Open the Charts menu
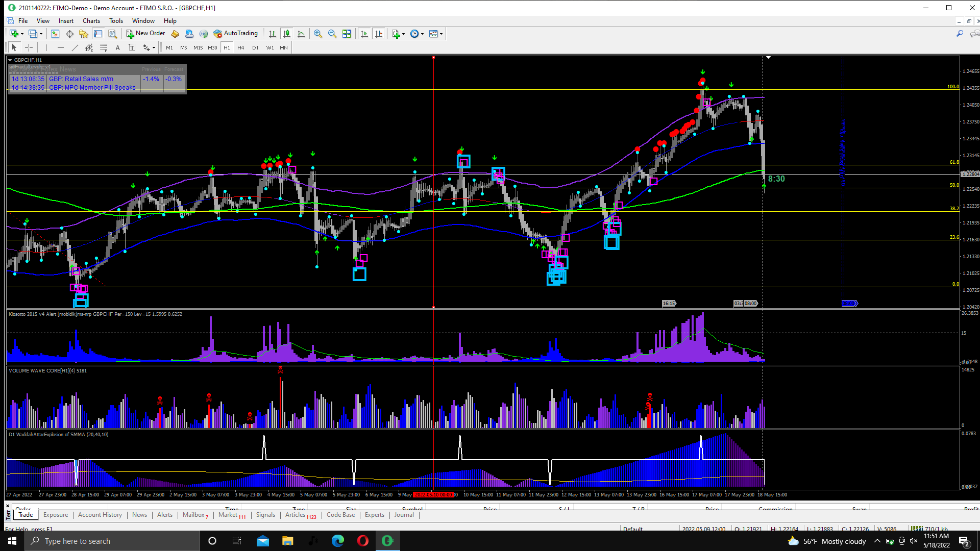Viewport: 980px width, 551px height. point(91,21)
